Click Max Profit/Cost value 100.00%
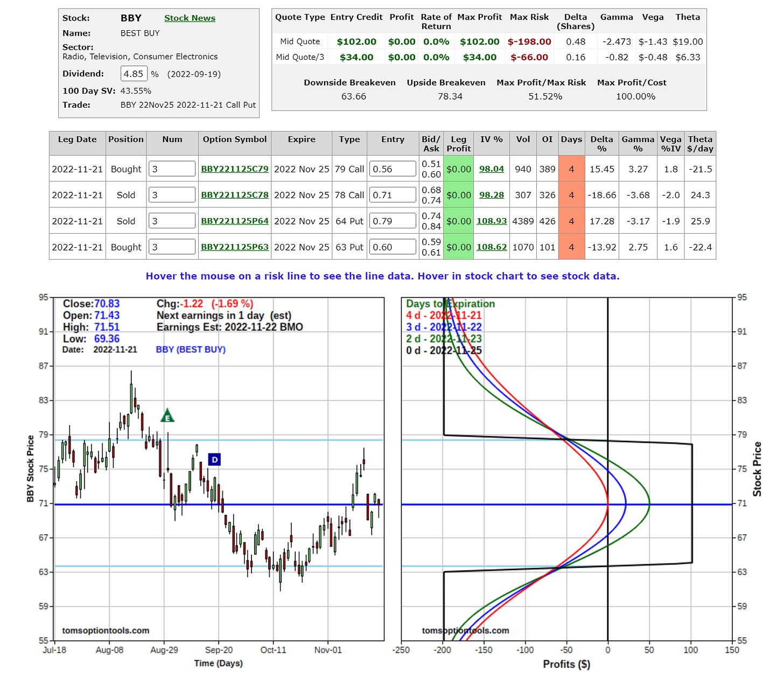Viewport: 784px width, 692px height. coord(635,96)
